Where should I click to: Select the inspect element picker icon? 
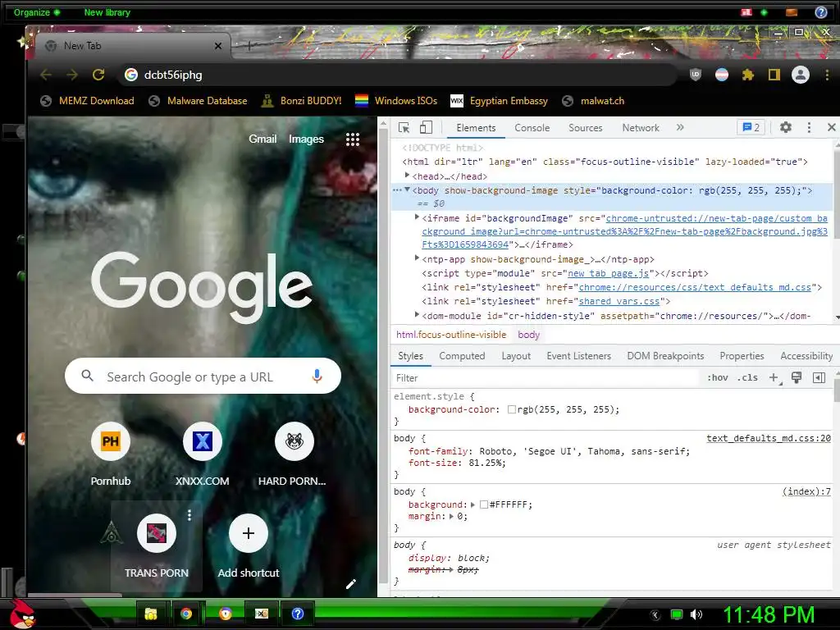[x=404, y=127]
